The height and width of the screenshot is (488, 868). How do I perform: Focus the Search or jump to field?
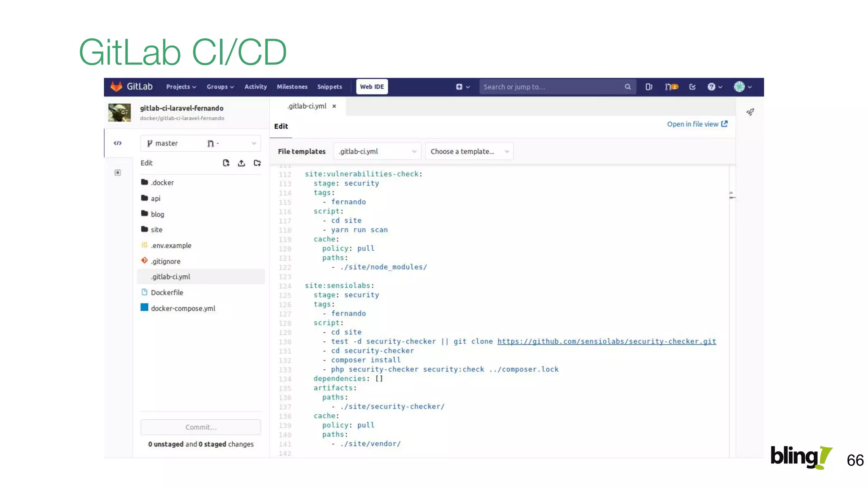(x=557, y=87)
